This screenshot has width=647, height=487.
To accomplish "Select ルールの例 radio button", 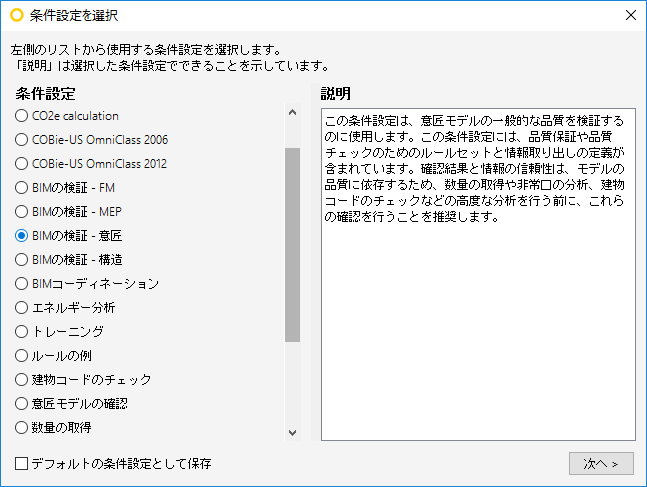I will [x=21, y=355].
